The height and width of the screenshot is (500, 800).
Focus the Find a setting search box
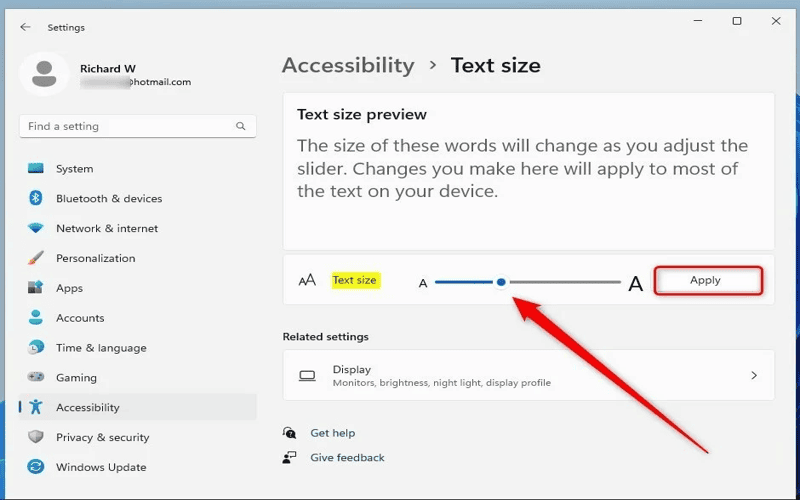(138, 126)
